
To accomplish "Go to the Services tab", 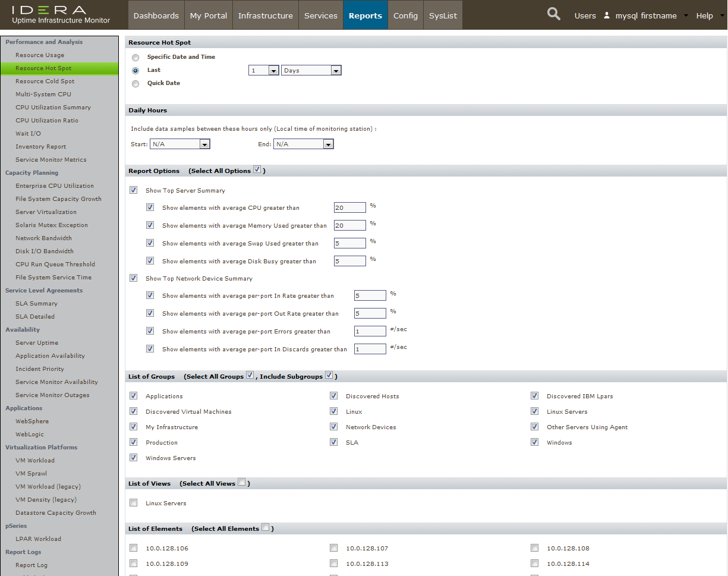I will point(321,15).
